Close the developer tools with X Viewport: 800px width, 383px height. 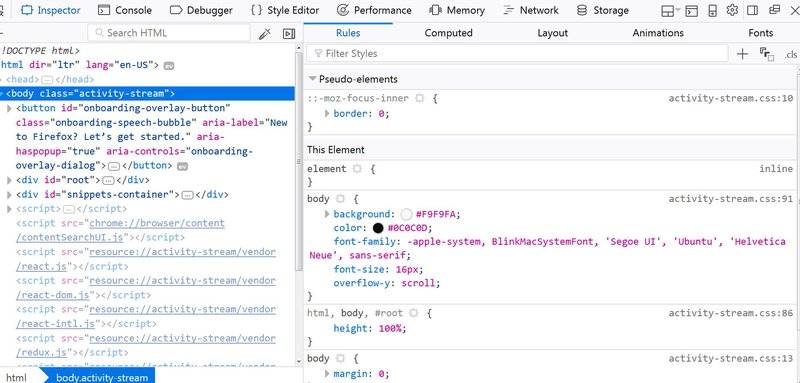[x=794, y=10]
